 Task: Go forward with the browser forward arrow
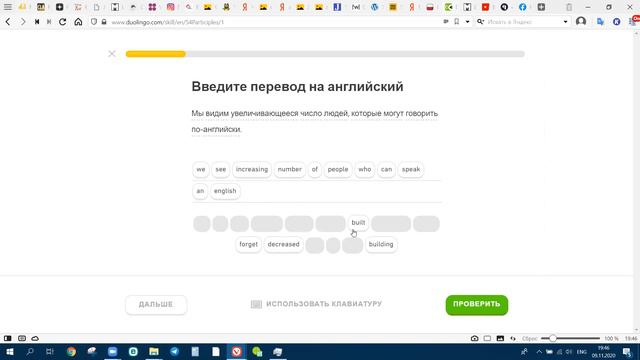(x=23, y=22)
